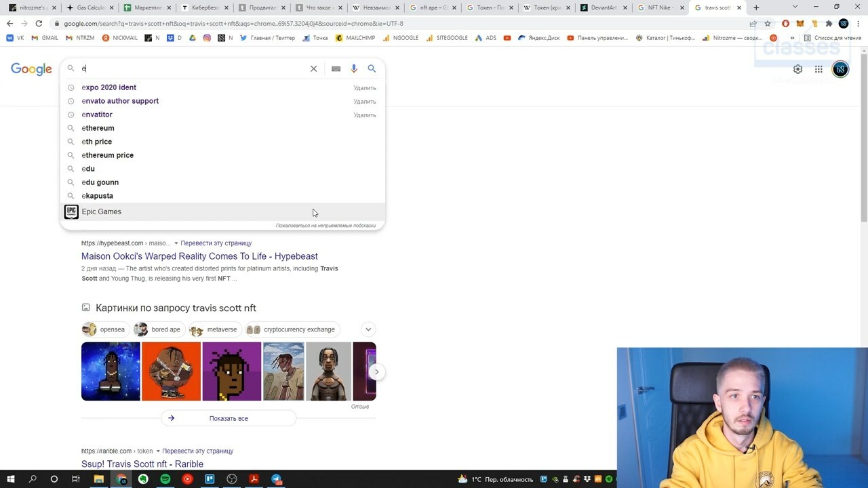
Task: Filter images by 'opensea' chip
Action: pyautogui.click(x=104, y=329)
